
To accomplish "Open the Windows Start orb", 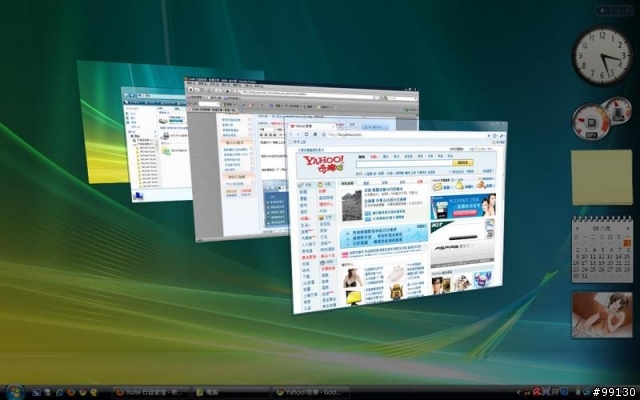I will pyautogui.click(x=15, y=392).
